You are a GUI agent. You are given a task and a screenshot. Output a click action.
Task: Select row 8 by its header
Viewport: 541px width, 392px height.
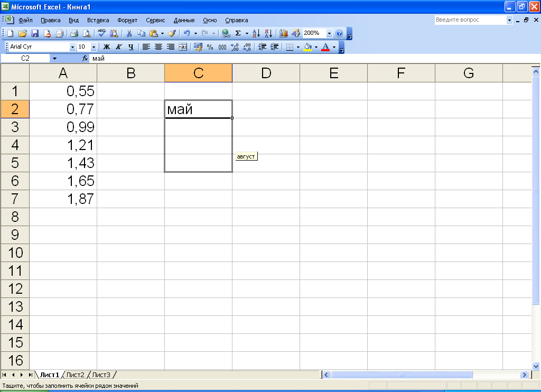pyautogui.click(x=15, y=217)
